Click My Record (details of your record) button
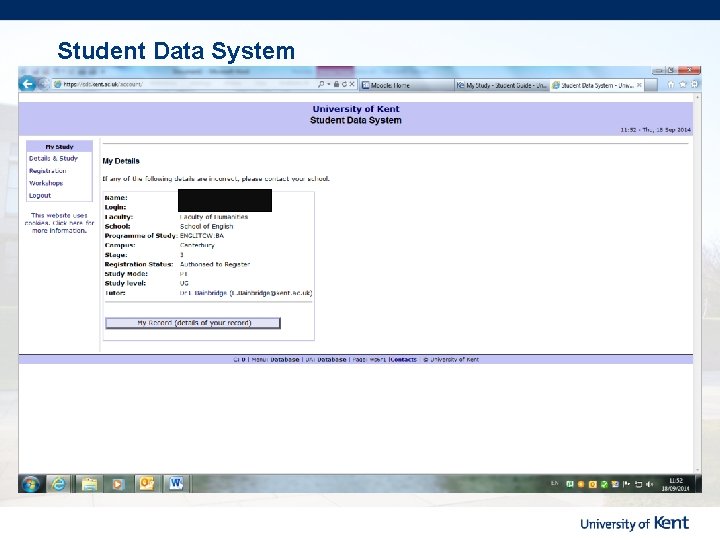The image size is (720, 540). (193, 323)
